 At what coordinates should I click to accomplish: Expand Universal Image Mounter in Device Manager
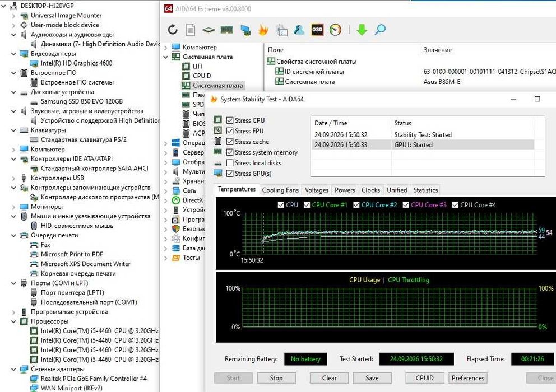point(13,16)
